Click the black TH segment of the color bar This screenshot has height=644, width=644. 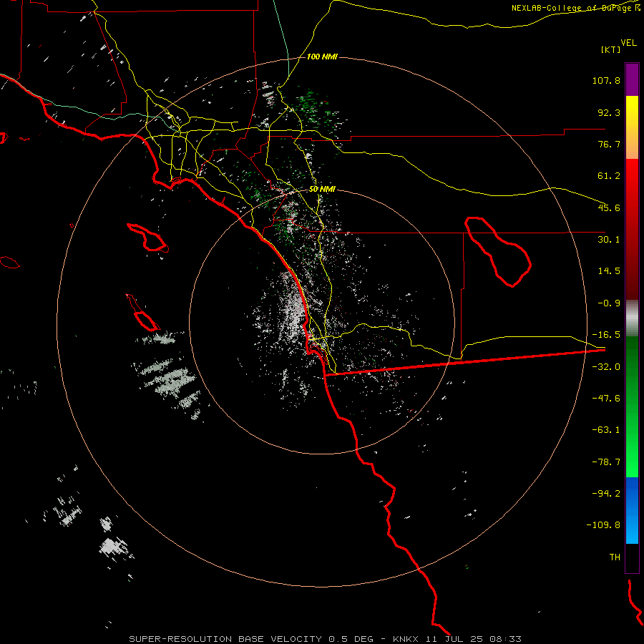[x=632, y=557]
